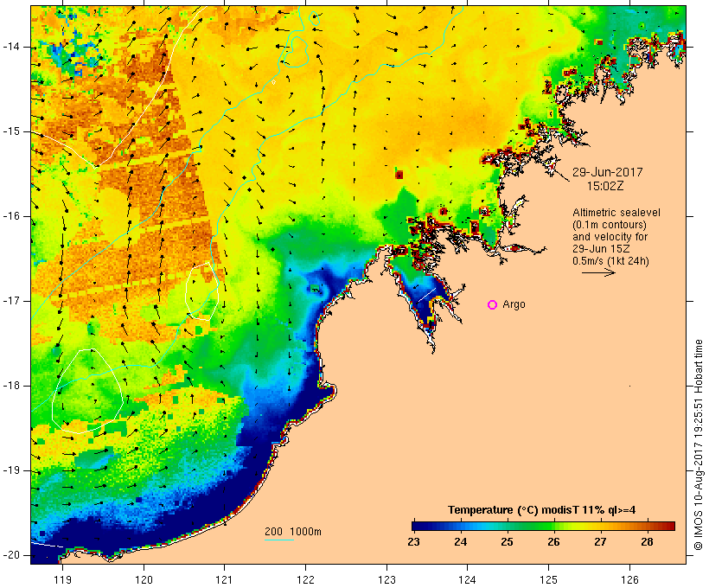
Task: Click the '200 1000m' depth contour legend
Action: (293, 532)
